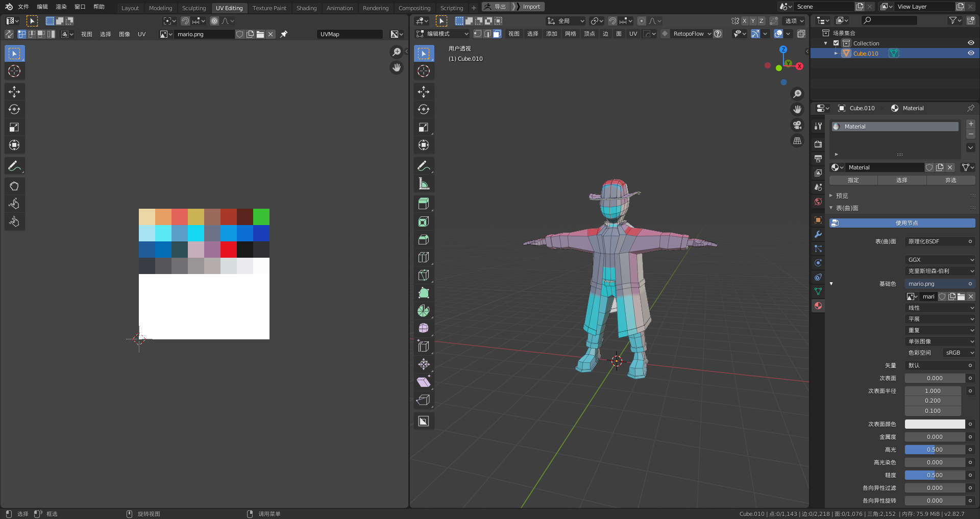980x519 pixels.
Task: Toggle camera view in 3D viewport
Action: tap(797, 125)
